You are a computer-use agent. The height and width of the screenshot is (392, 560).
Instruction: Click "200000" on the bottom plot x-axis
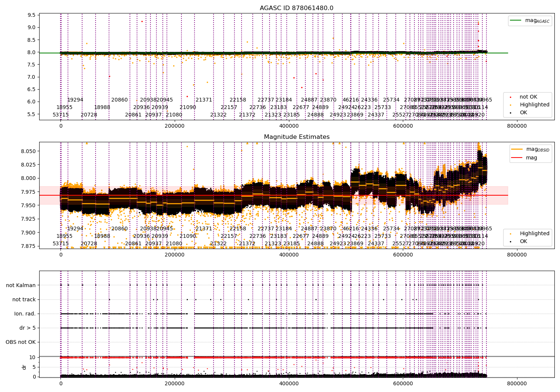click(x=175, y=383)
